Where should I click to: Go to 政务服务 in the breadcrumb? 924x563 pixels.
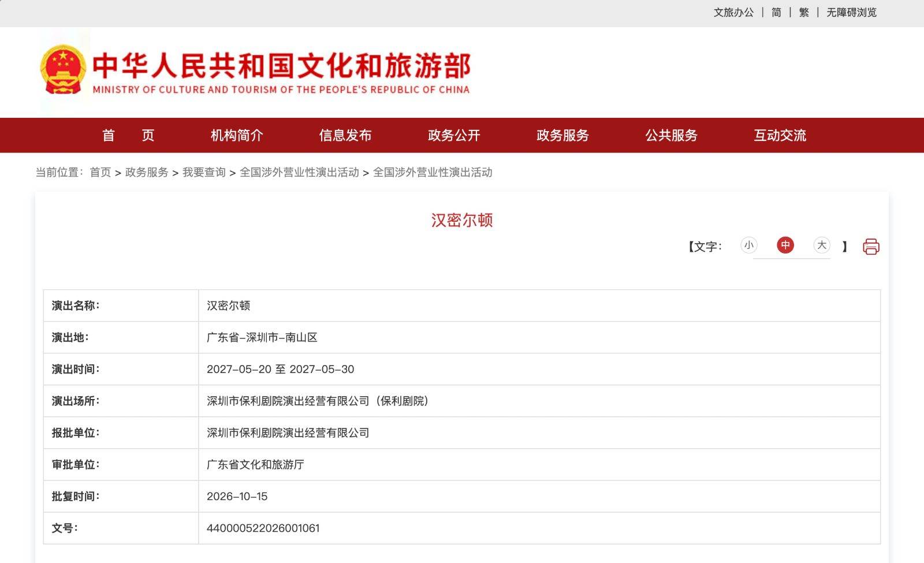147,172
